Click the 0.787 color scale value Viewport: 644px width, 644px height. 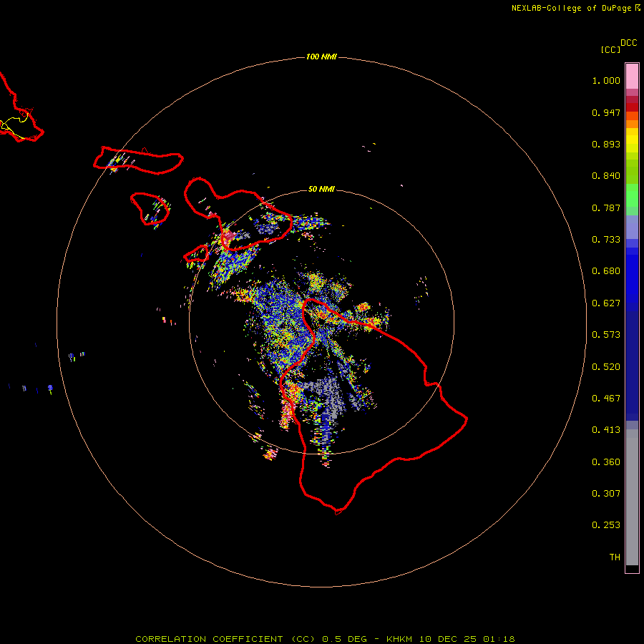(606, 208)
